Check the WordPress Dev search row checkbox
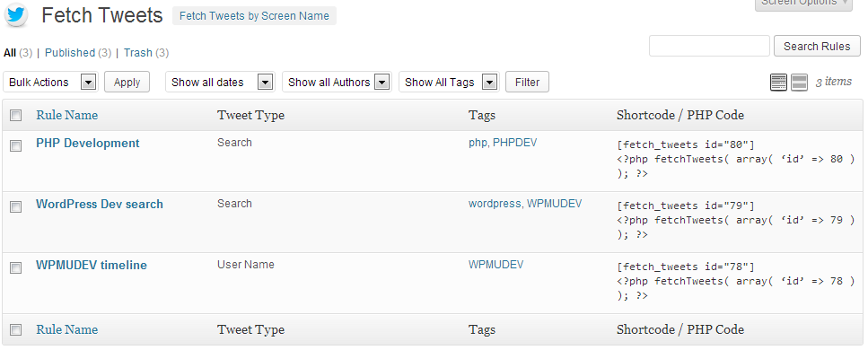 (16, 206)
